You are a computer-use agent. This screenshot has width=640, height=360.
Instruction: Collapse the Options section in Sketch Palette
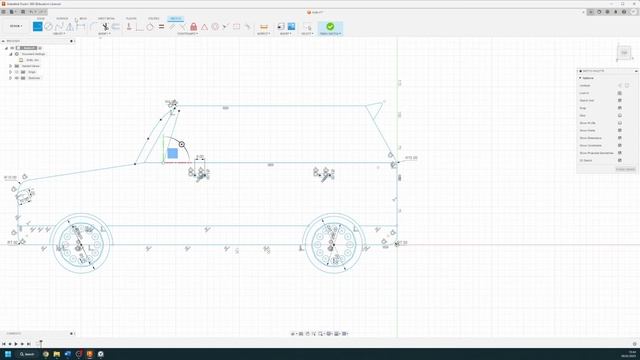pos(580,78)
